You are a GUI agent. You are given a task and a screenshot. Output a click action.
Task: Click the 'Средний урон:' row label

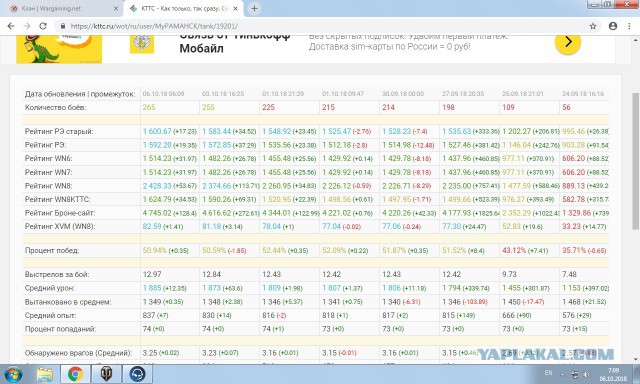(x=49, y=288)
